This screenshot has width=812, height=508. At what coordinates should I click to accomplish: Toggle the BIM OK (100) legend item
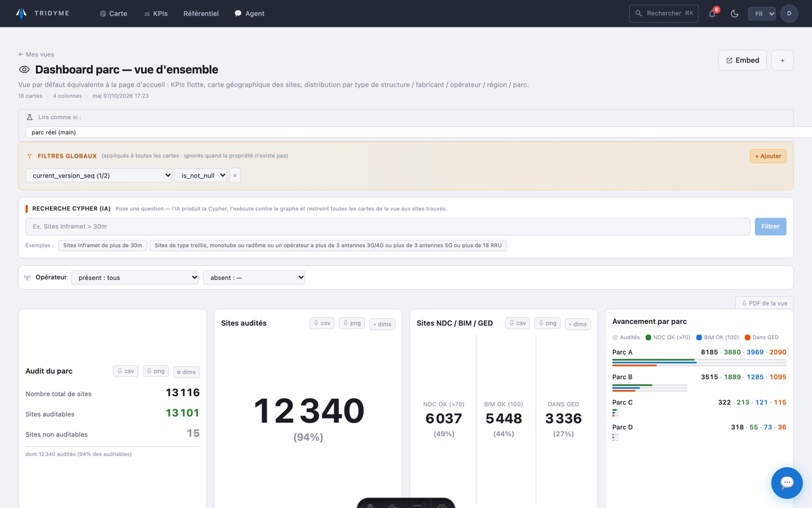[x=717, y=337]
